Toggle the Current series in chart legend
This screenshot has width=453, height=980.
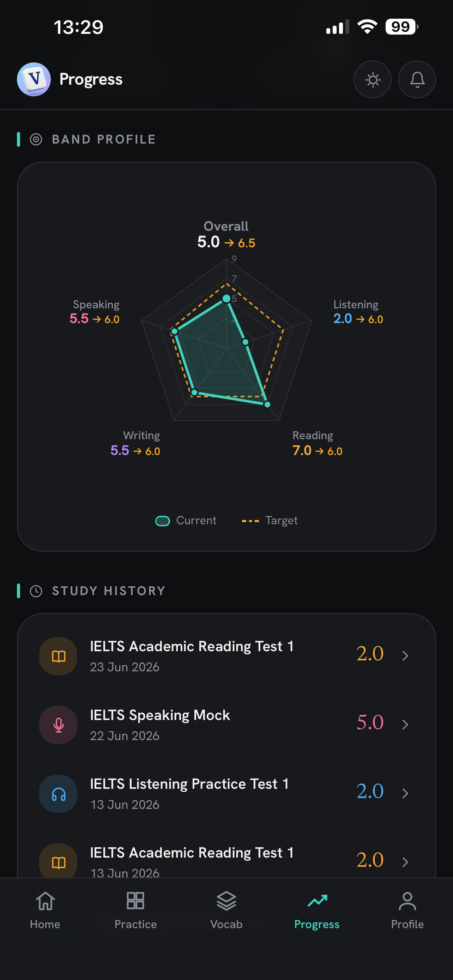(x=186, y=520)
